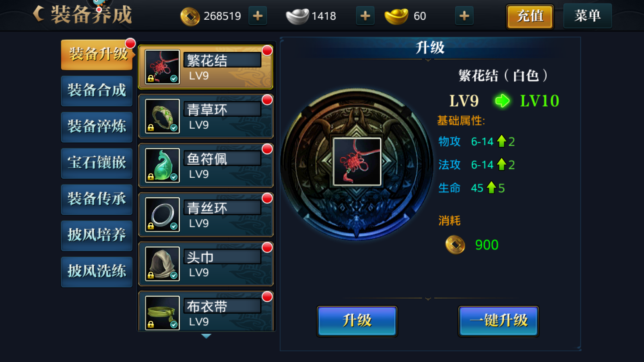The image size is (644, 362).
Task: Select the 头巾 hood equipment icon
Action: (162, 263)
